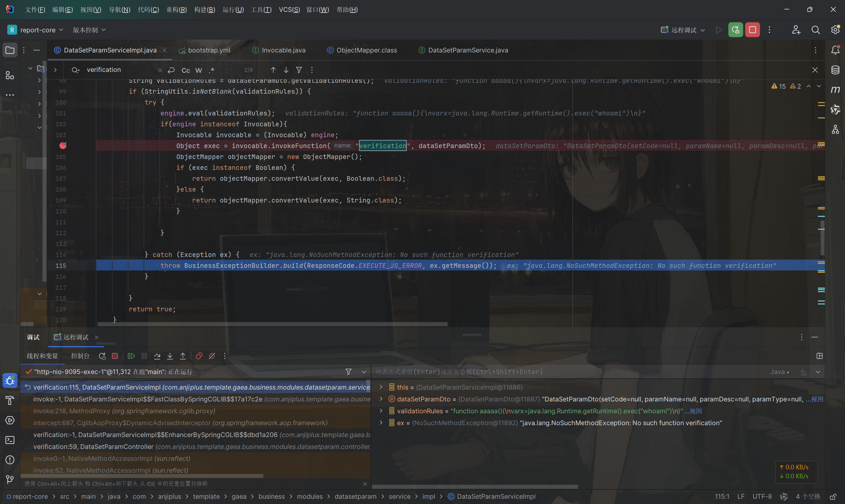Open the 文件(F) menu

click(x=35, y=10)
